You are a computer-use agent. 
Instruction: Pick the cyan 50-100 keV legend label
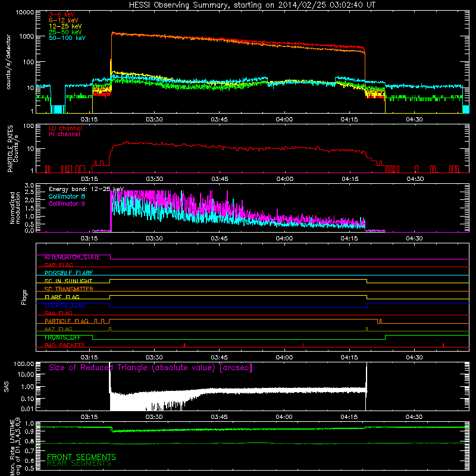(67, 38)
